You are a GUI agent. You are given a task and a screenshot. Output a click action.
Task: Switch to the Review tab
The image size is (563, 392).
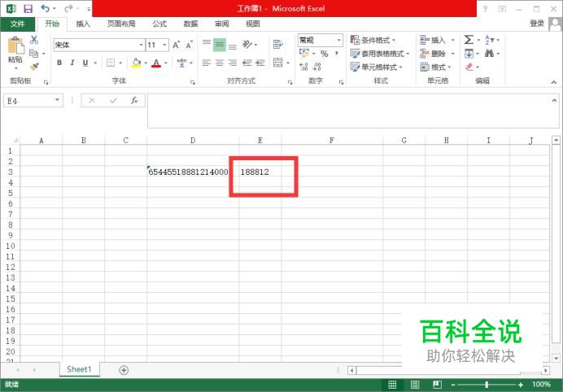click(222, 24)
